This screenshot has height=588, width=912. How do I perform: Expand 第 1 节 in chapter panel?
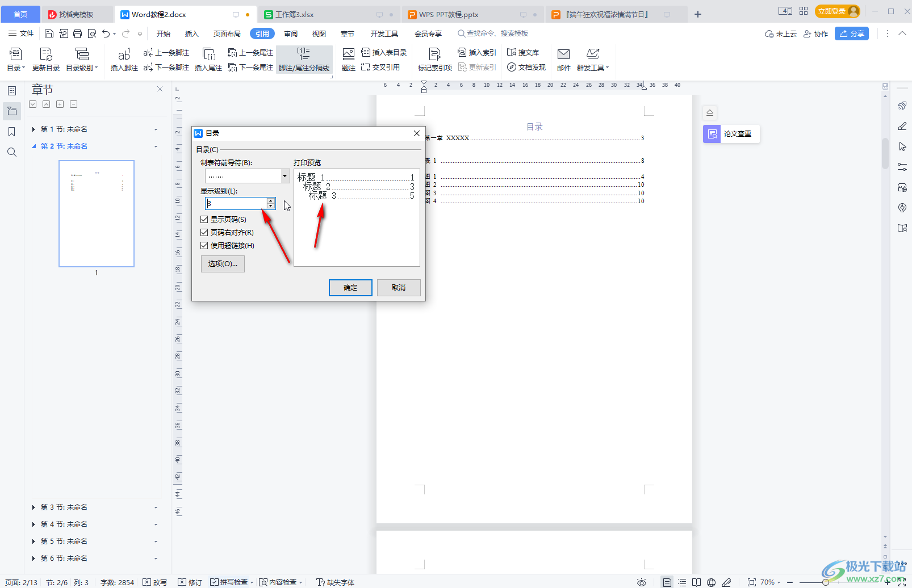[34, 129]
